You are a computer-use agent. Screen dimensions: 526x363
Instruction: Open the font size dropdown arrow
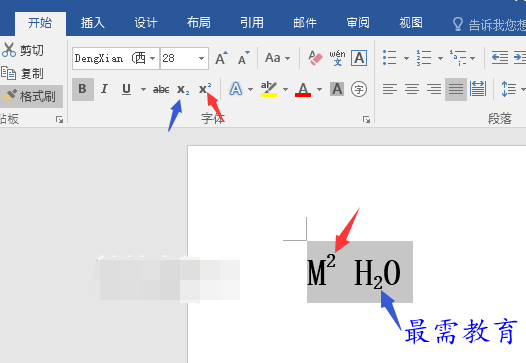[x=202, y=58]
